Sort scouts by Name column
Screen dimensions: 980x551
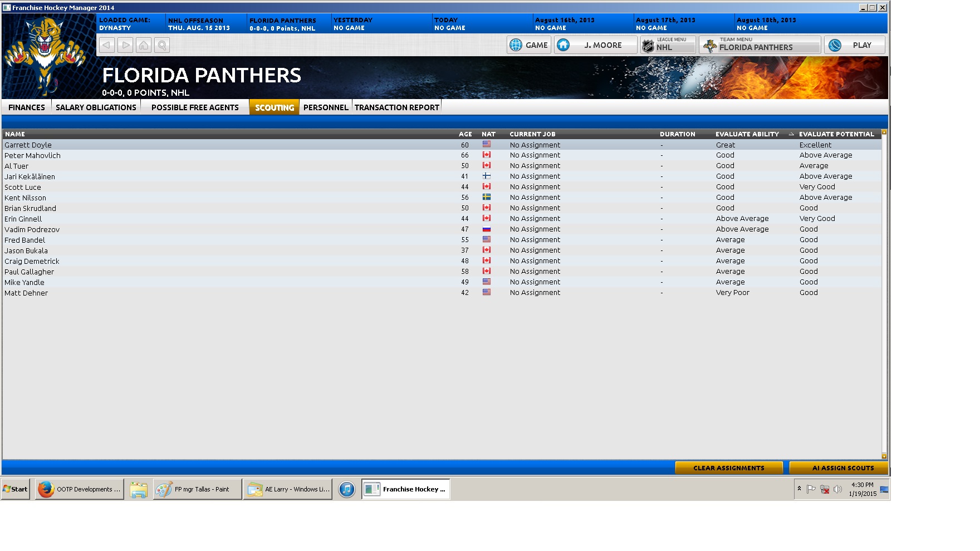[15, 134]
